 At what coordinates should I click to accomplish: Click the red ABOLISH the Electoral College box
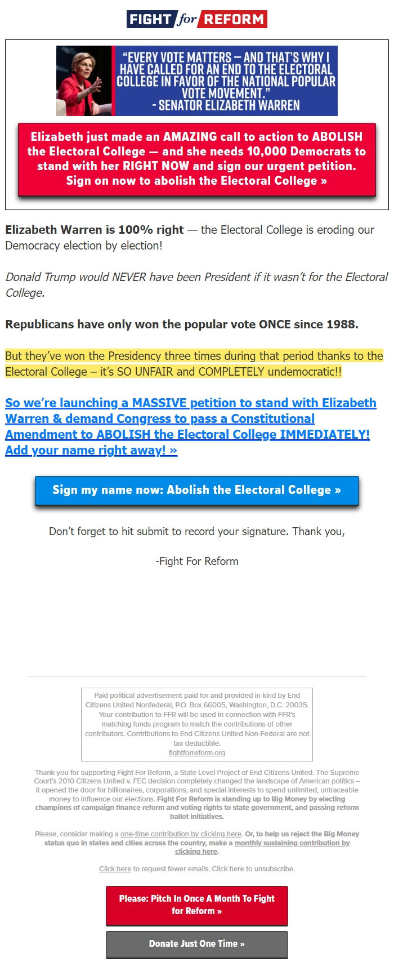coord(196,158)
